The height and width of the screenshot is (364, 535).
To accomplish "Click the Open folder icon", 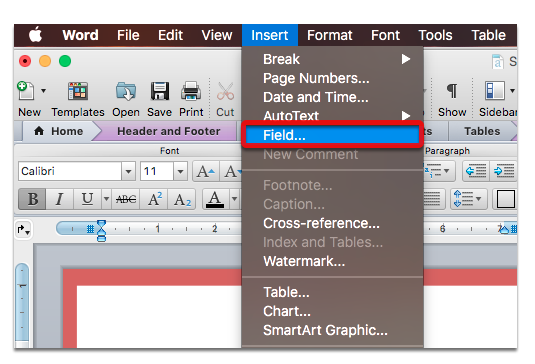I will [126, 91].
